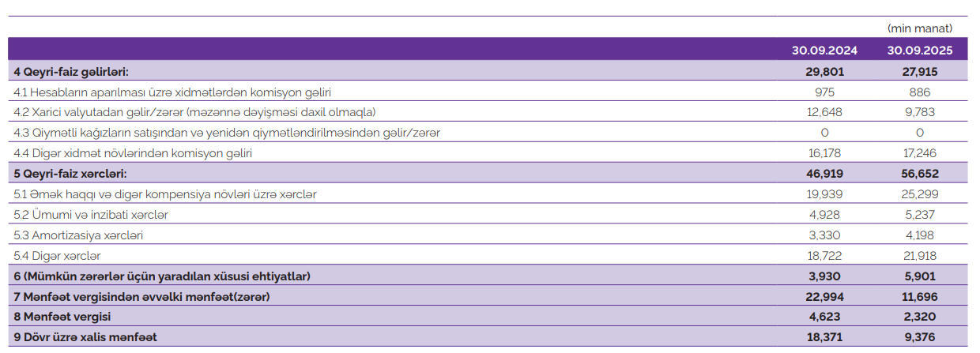Image resolution: width=980 pixels, height=353 pixels.
Task: Click the 56,652 non-interest expenses value
Action: pos(919,173)
